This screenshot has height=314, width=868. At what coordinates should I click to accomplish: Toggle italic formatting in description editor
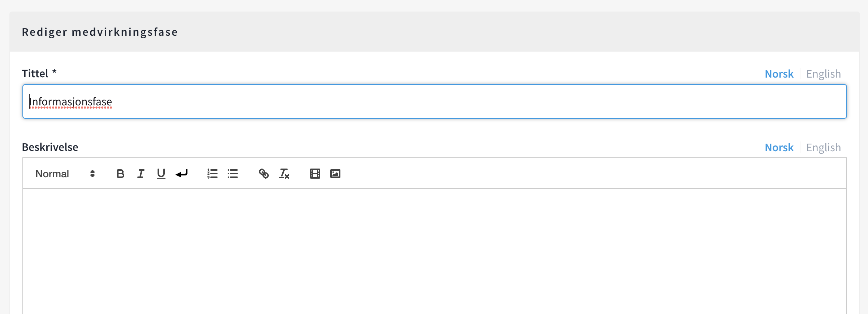[x=141, y=174]
